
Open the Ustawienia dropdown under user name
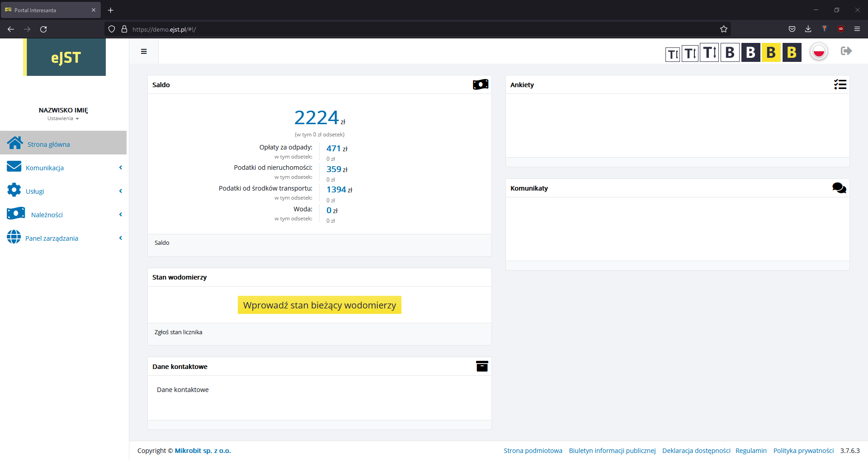(x=63, y=118)
